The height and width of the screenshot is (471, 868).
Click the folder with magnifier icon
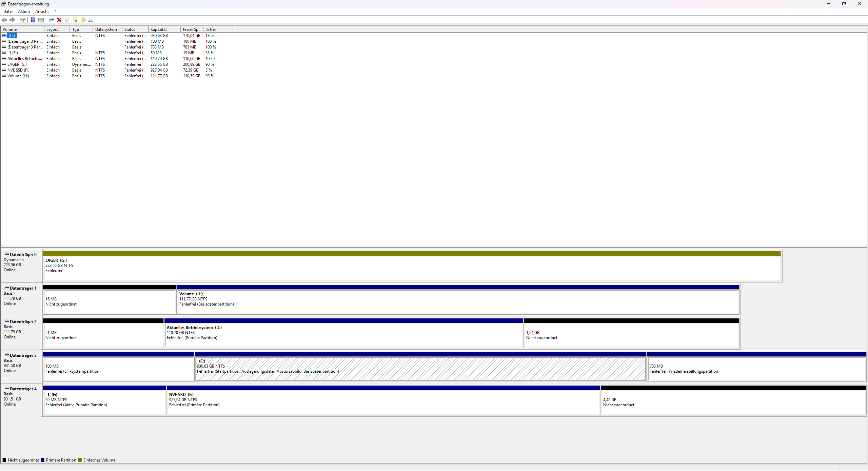(83, 20)
